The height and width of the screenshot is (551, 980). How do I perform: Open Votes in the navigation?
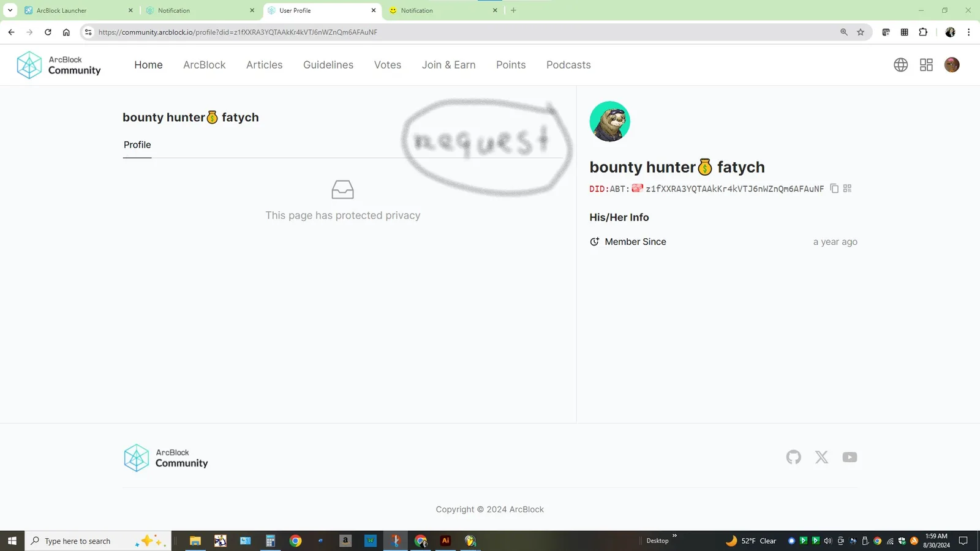388,65
